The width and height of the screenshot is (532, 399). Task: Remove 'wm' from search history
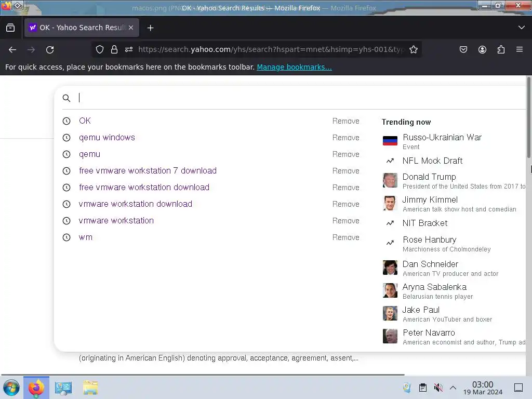345,237
